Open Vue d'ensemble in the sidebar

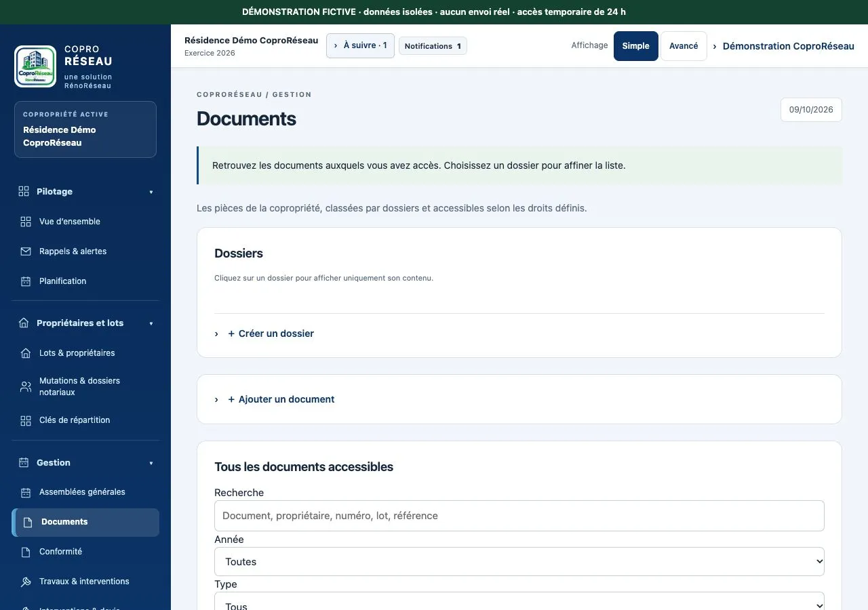(x=85, y=222)
